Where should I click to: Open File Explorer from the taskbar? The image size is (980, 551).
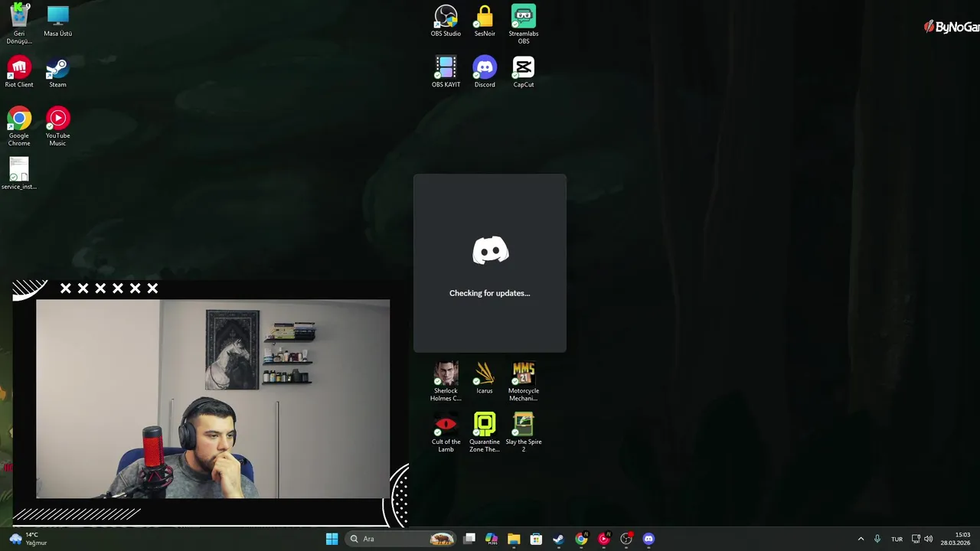click(514, 539)
